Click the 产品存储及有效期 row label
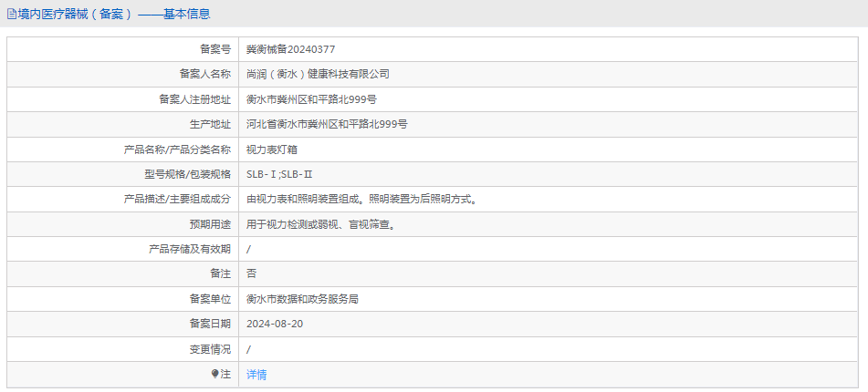This screenshot has height=392, width=868. (x=189, y=249)
